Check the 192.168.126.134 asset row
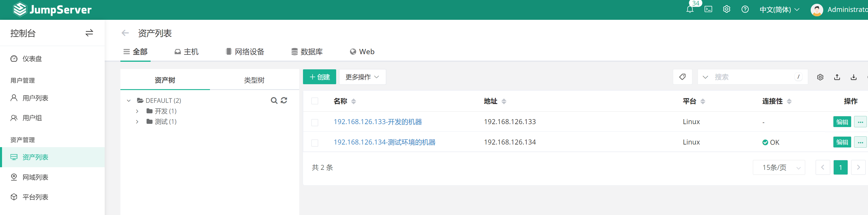The width and height of the screenshot is (868, 215). 315,143
